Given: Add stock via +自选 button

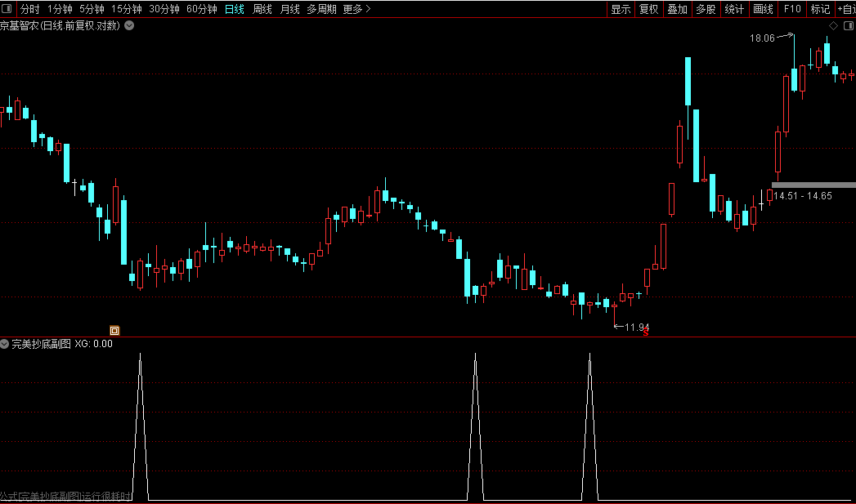Looking at the screenshot, I should point(845,9).
